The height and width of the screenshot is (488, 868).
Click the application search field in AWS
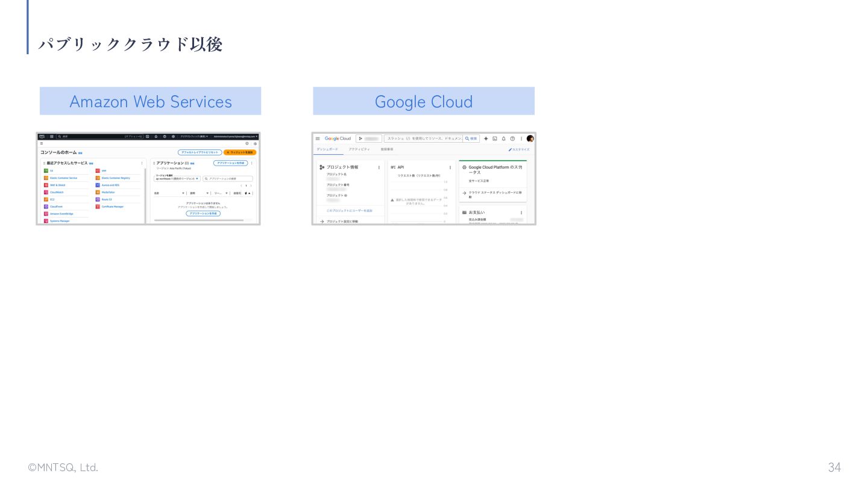click(228, 178)
